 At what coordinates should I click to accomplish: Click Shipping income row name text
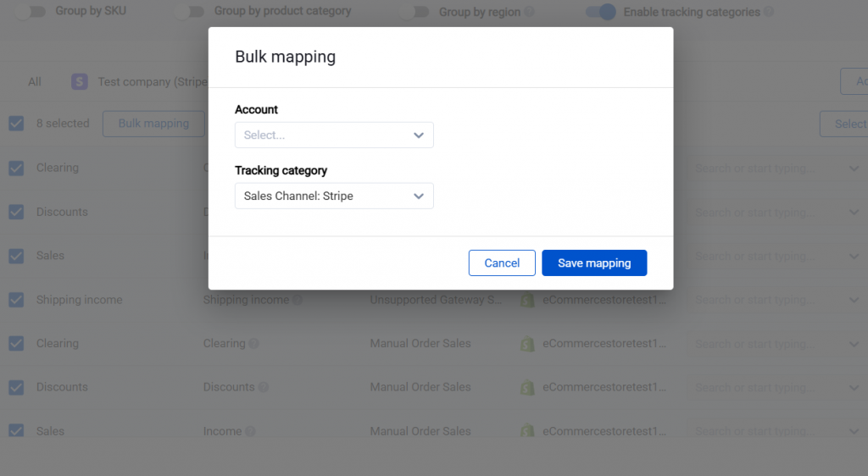tap(79, 300)
